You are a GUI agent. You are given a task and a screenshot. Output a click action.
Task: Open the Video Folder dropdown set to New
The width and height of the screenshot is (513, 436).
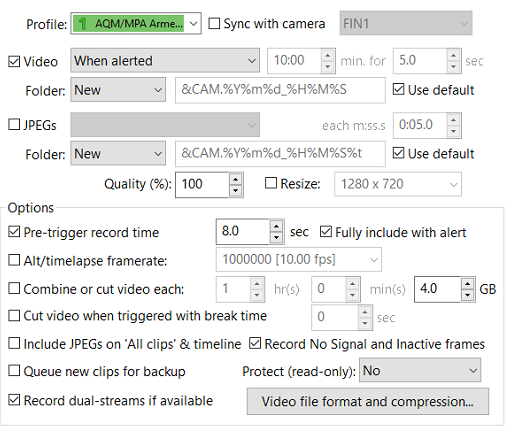[x=118, y=90]
